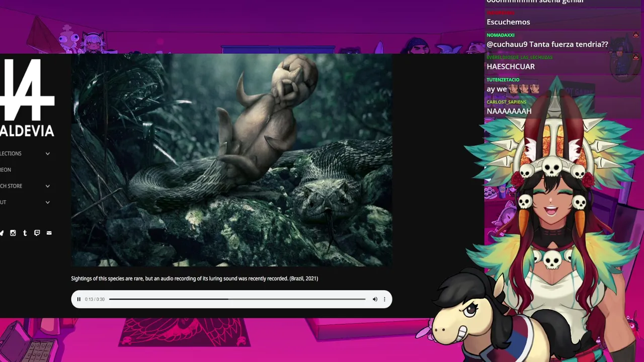644x362 pixels.
Task: Expand the About menu chevron
Action: (48, 202)
